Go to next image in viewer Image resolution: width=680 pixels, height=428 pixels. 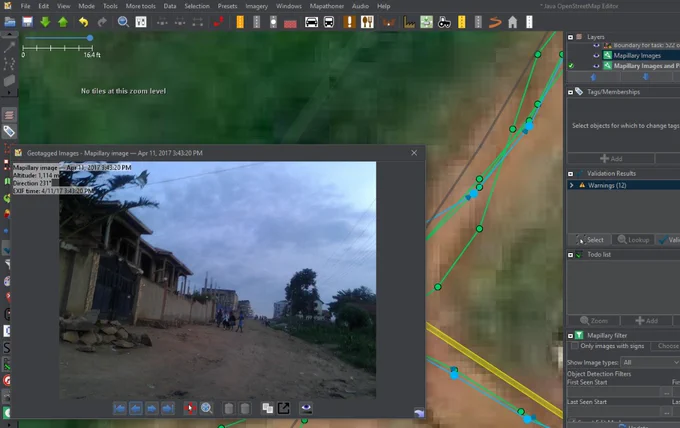point(152,408)
